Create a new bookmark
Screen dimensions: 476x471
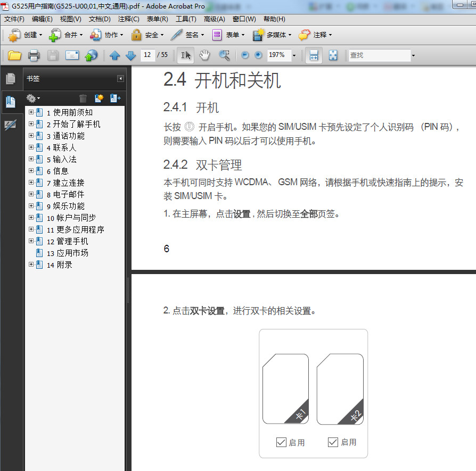tap(98, 98)
